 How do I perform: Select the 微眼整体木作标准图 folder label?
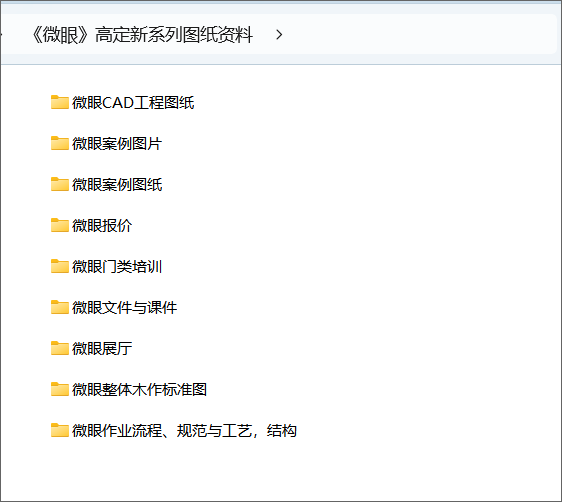(x=139, y=389)
